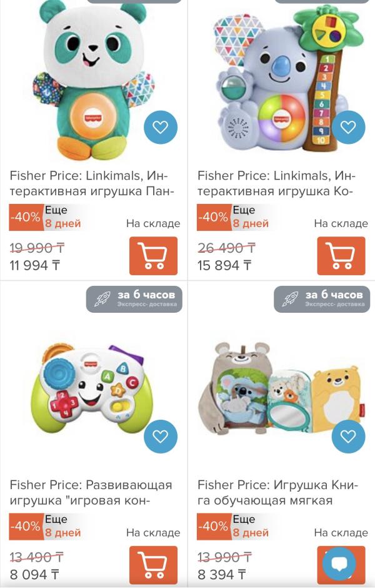Favorite the Koala Linkimals toy
375x588 pixels.
coord(348,128)
